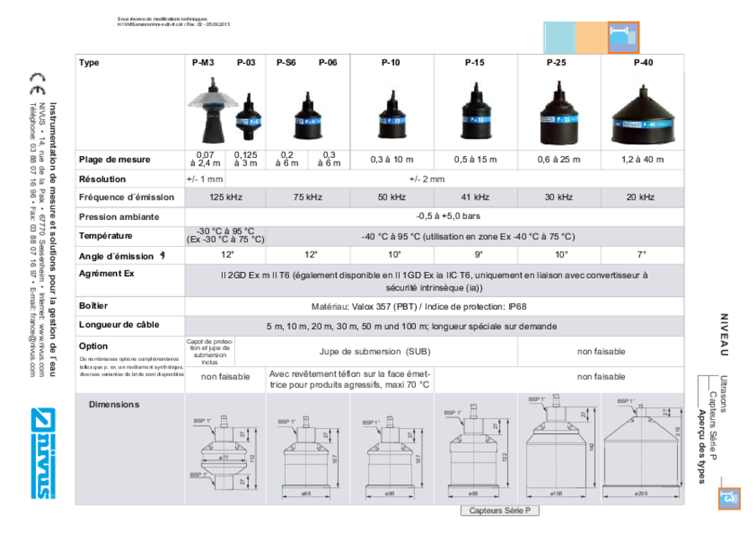Click the blue level-measurement icon square at top

coord(623,37)
